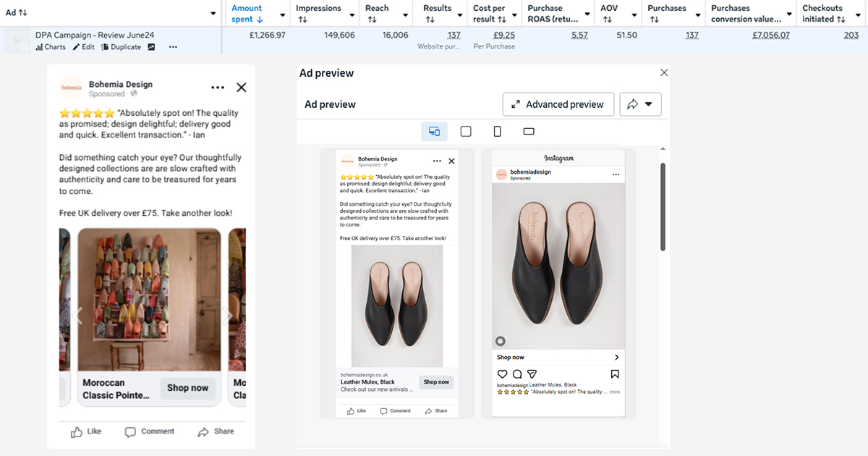868x456 pixels.
Task: Click Shop now on Moroccan Classic Pointed card
Action: tap(187, 388)
